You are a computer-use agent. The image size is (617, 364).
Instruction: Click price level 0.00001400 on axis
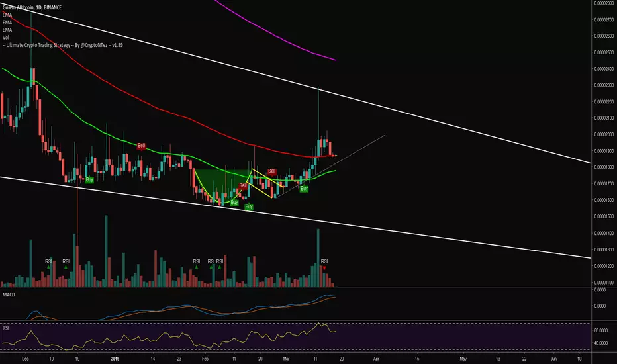(x=604, y=233)
